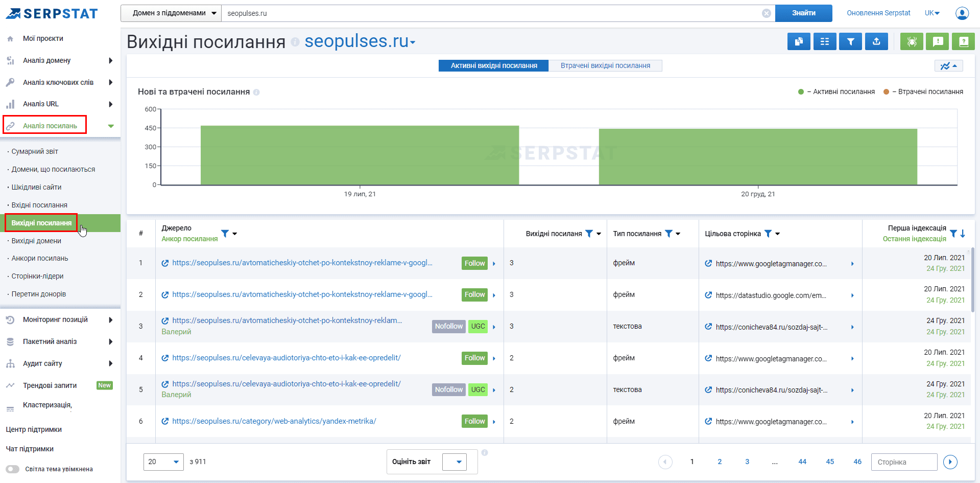Toggle Втрачені посилання legend item
Viewport: 980px width, 483px height.
point(923,92)
